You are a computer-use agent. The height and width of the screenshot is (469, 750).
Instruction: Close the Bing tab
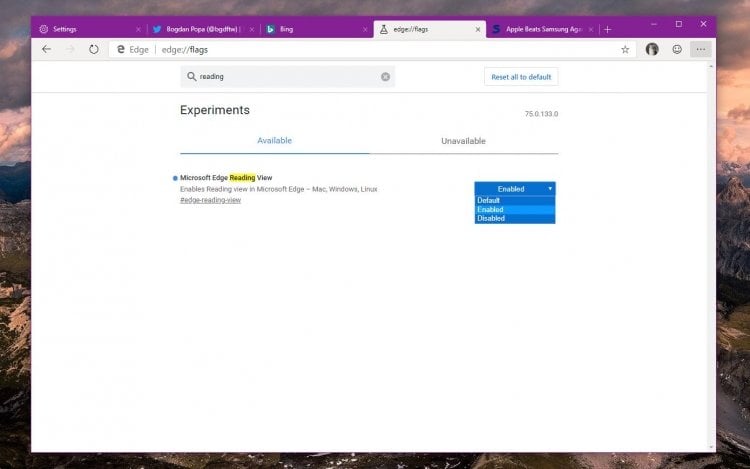[x=365, y=30]
